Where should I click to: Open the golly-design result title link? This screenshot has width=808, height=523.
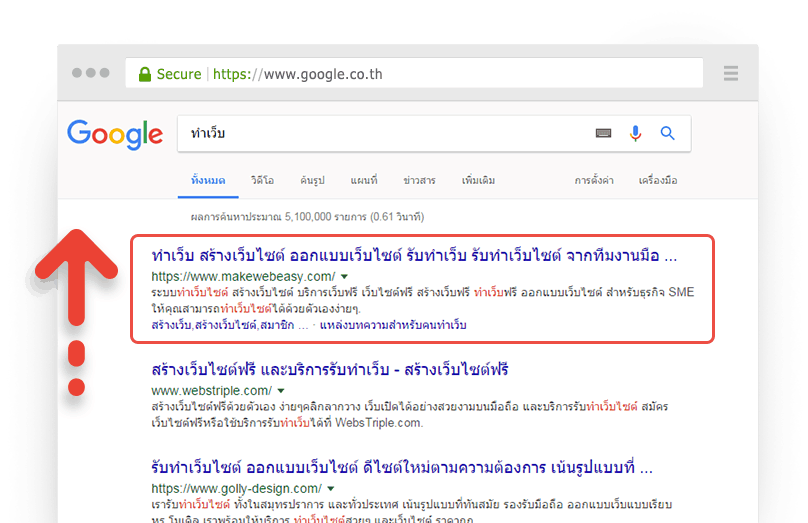pyautogui.click(x=402, y=468)
